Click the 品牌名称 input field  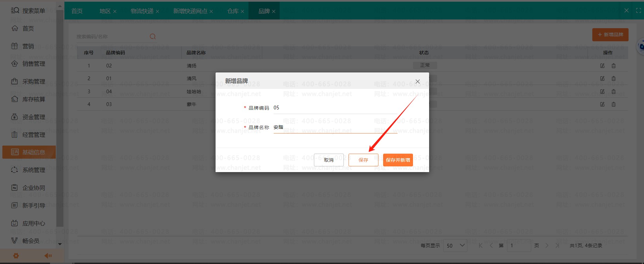(x=335, y=127)
